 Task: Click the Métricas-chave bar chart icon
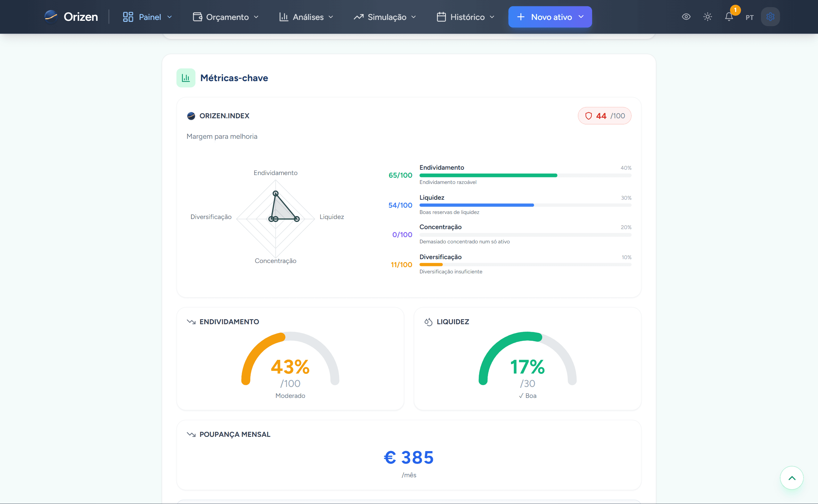click(186, 78)
